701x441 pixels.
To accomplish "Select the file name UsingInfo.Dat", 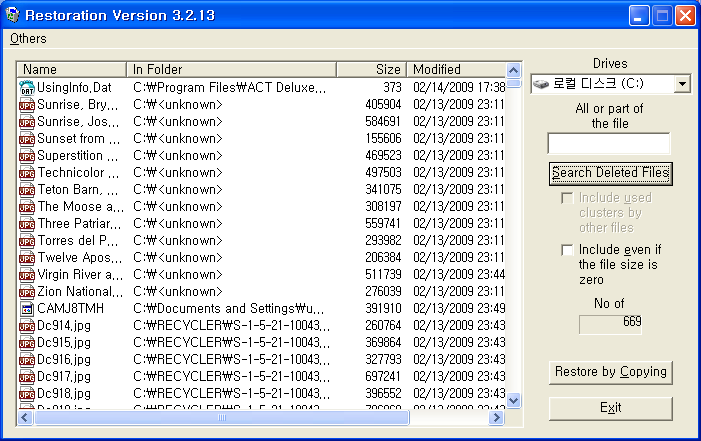I will (x=74, y=88).
